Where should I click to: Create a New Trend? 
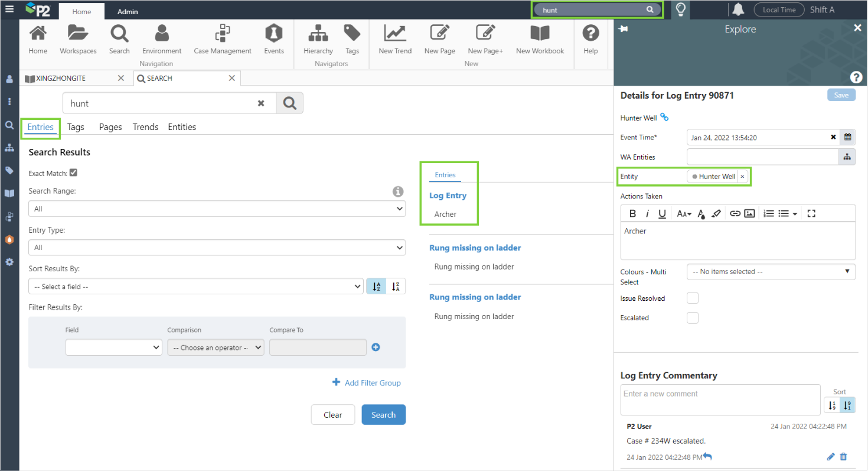click(x=395, y=39)
